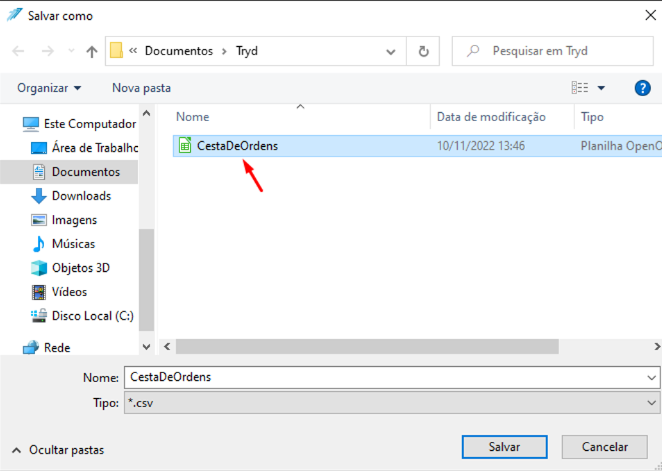Open the blue help icon
Image resolution: width=662 pixels, height=471 pixels.
click(642, 88)
